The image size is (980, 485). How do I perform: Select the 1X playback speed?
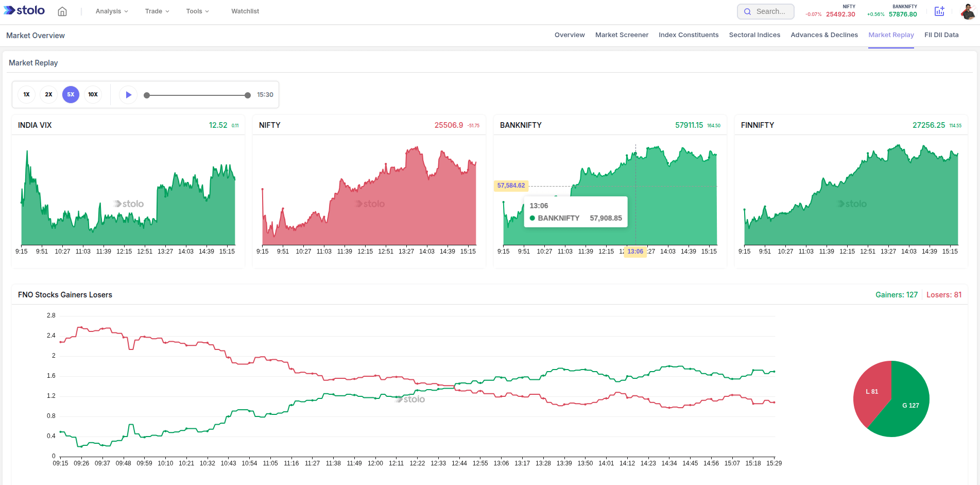point(26,94)
